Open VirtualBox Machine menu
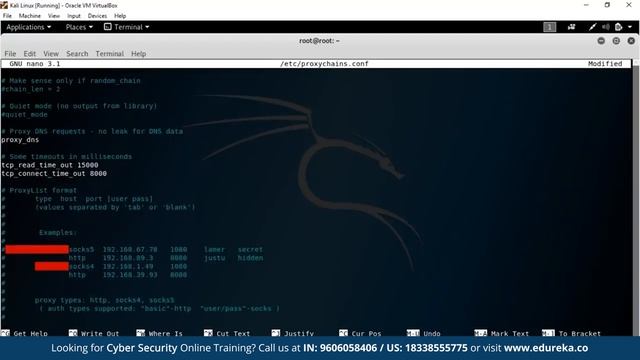 coord(29,16)
